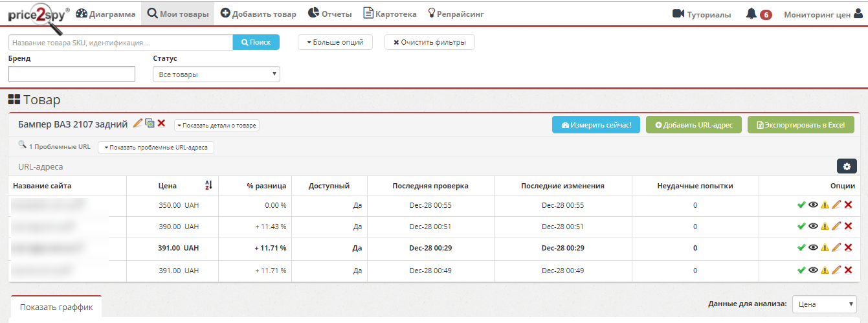This screenshot has height=323, width=868.
Task: Toggle eye icon in 350.00 UAH row
Action: pyautogui.click(x=813, y=205)
